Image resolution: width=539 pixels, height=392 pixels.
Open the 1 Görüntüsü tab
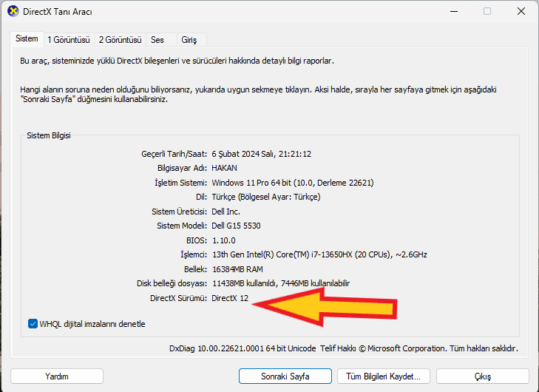coord(69,40)
